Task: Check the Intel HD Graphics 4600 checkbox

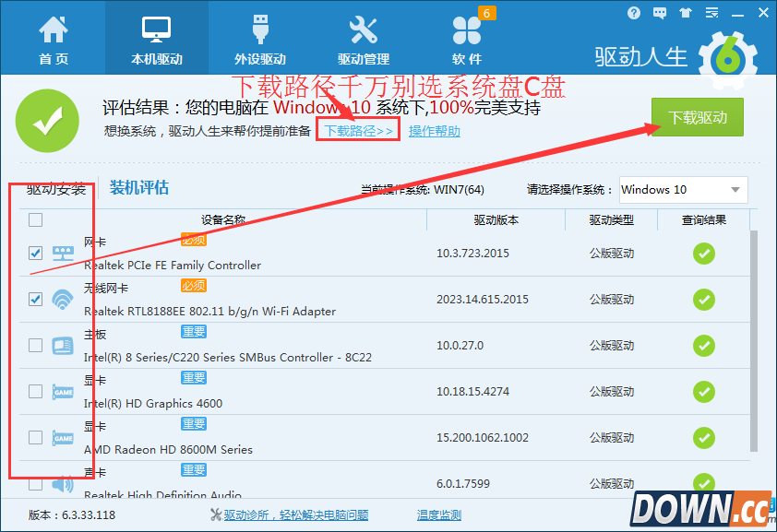Action: point(36,391)
